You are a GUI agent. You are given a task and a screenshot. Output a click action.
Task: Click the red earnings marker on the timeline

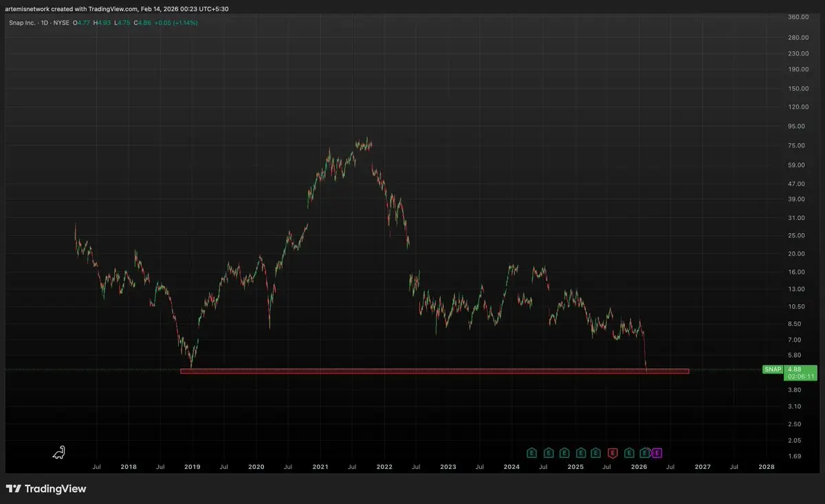(613, 452)
